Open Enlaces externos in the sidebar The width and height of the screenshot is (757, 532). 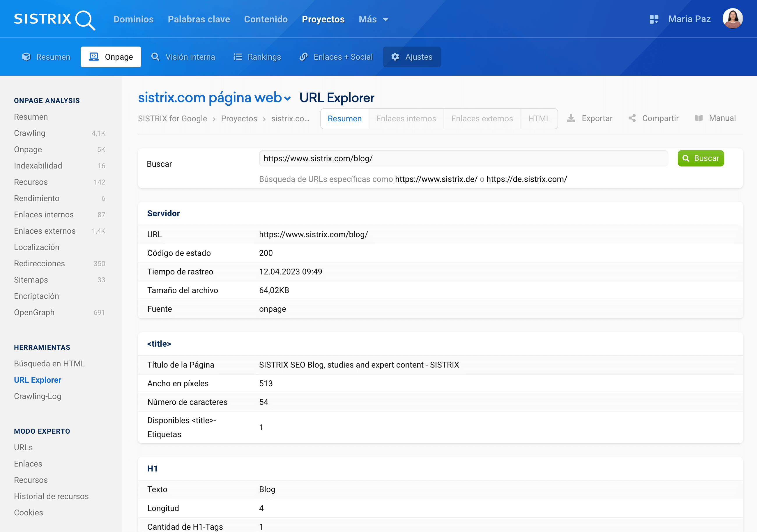(x=45, y=231)
